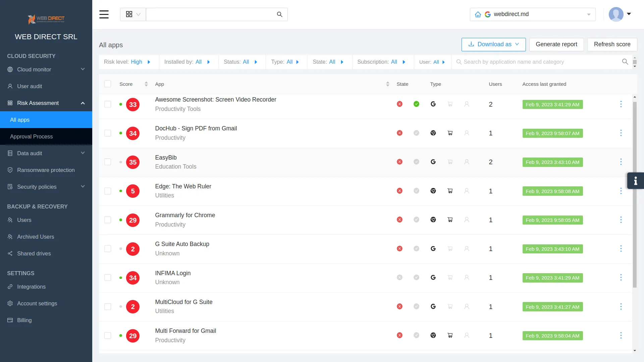This screenshot has width=644, height=362.
Task: Select EasyBib row checkbox
Action: (x=108, y=162)
